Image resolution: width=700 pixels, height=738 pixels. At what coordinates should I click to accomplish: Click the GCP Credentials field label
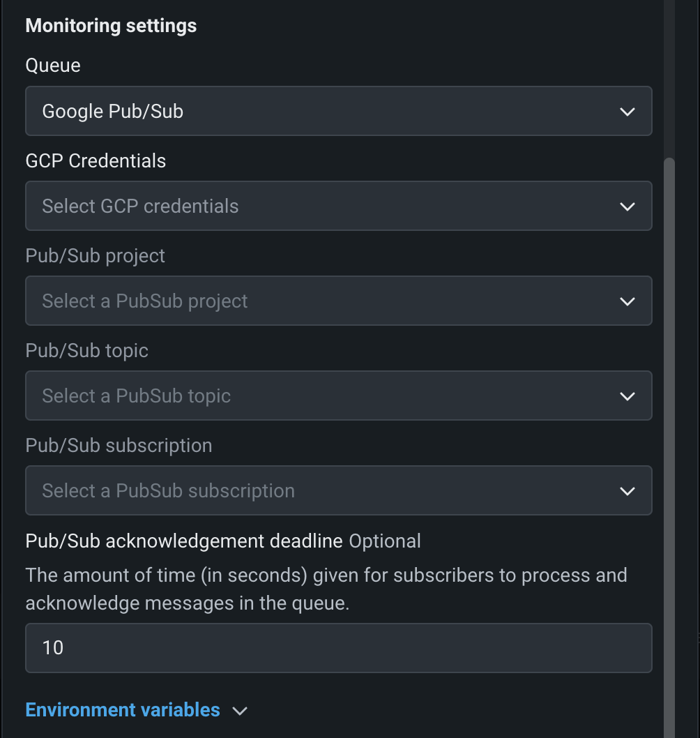tap(96, 161)
